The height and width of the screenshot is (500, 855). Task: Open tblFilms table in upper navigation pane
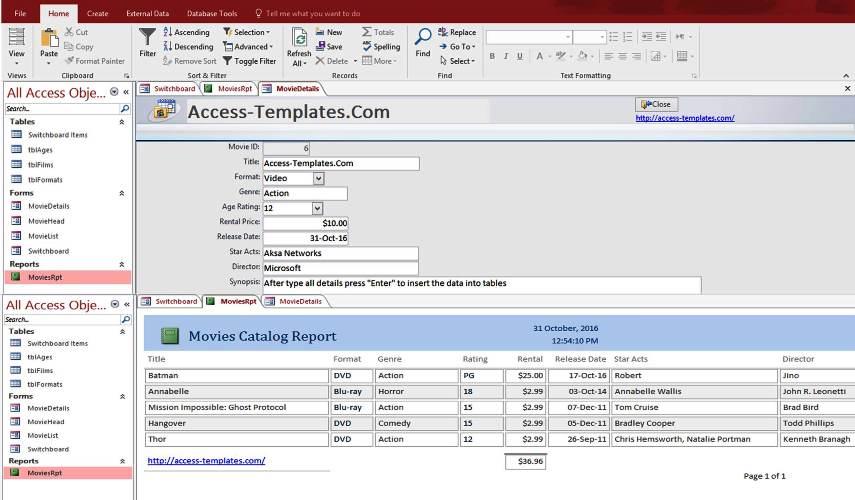[41, 165]
